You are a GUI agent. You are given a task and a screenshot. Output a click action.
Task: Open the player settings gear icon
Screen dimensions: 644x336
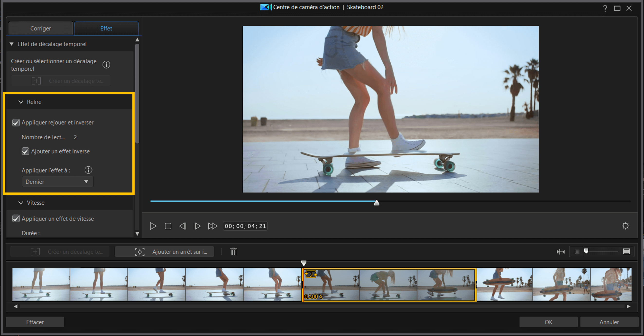pyautogui.click(x=626, y=226)
